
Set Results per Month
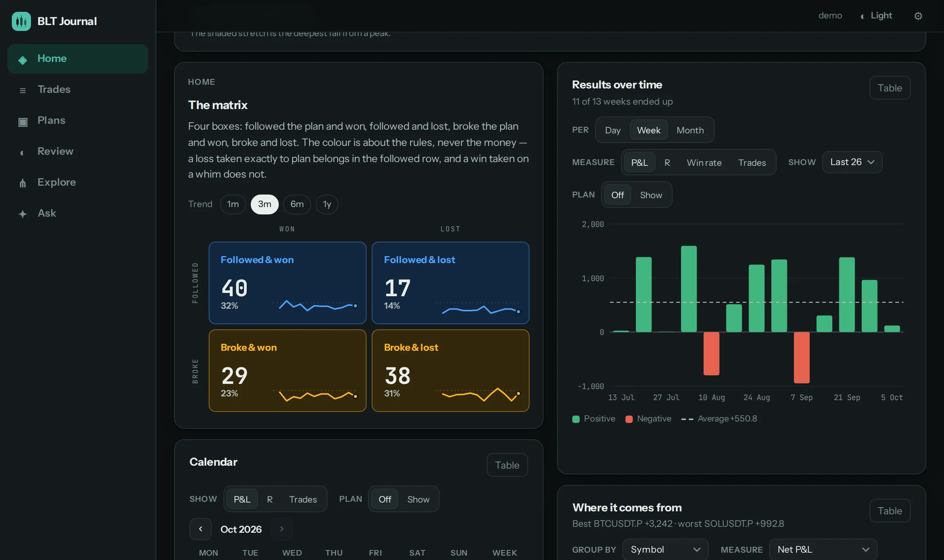[690, 130]
